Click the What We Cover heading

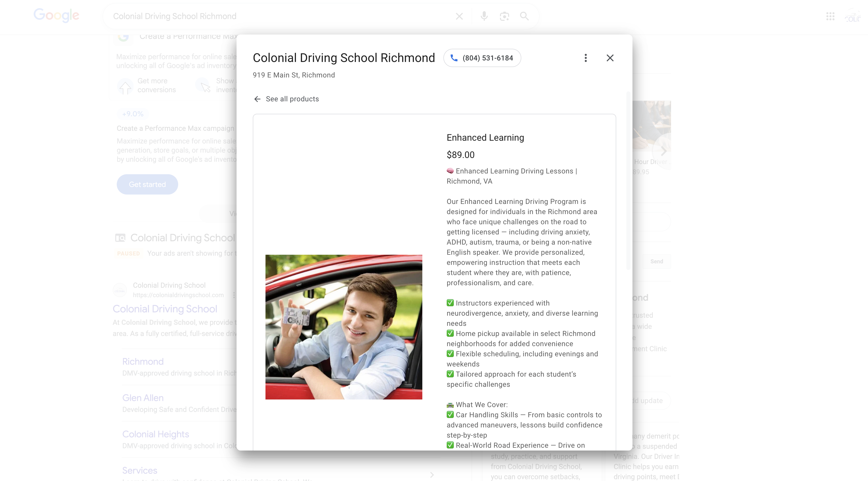point(477,405)
